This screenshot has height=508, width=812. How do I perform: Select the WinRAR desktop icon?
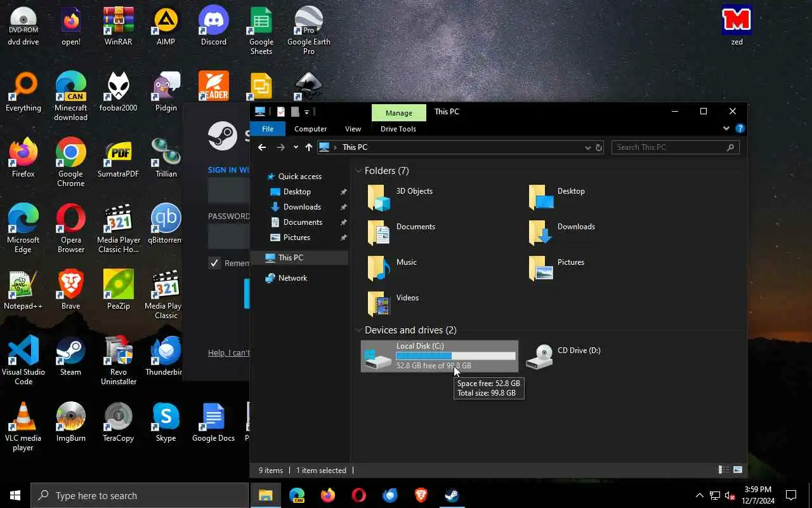click(119, 27)
